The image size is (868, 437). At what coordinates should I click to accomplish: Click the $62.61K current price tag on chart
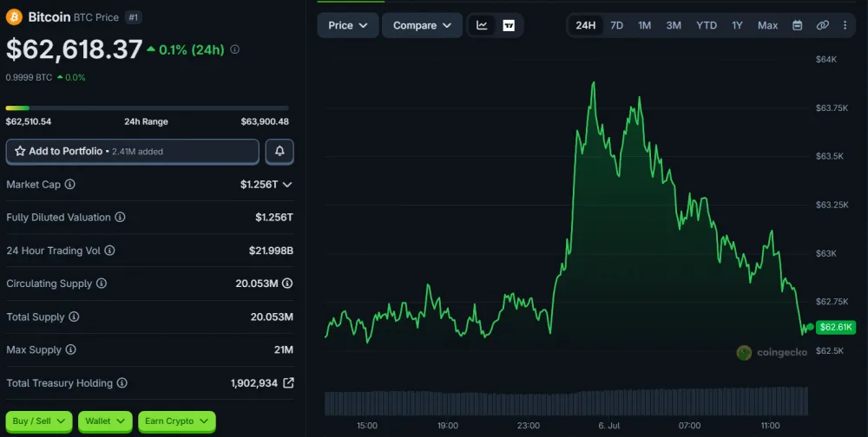tap(836, 327)
